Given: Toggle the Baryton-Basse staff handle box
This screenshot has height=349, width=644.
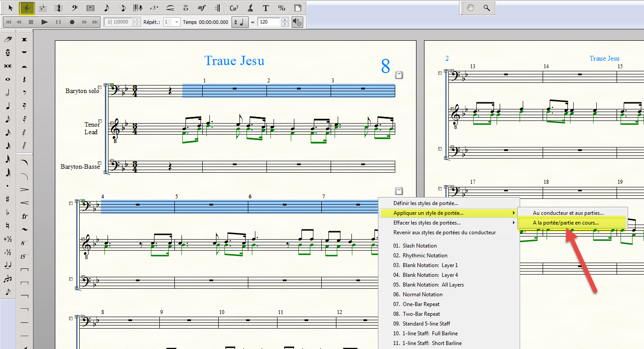Looking at the screenshot, I should pyautogui.click(x=100, y=163).
